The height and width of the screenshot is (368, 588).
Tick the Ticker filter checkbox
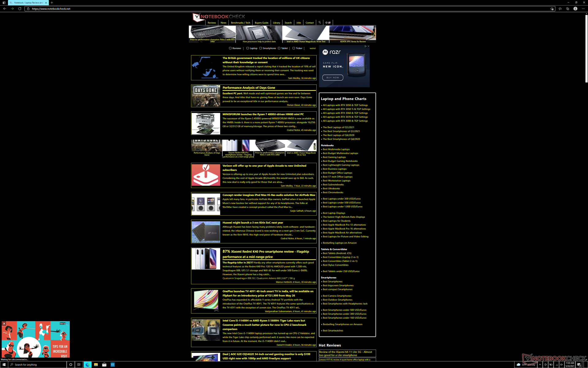point(294,48)
